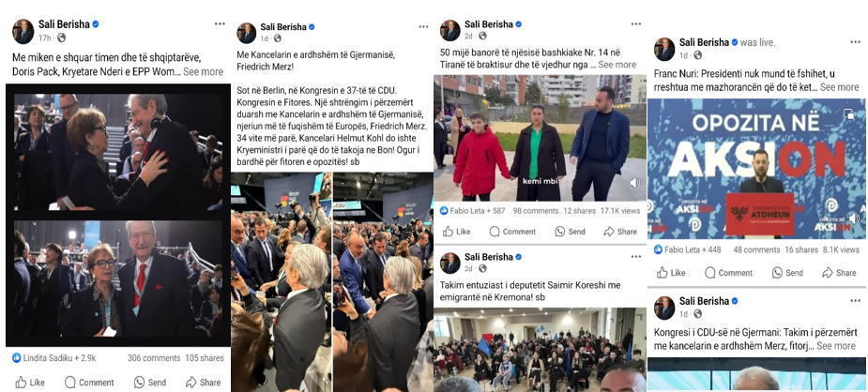Send the Opozita në Aksion live post
The height and width of the screenshot is (392, 868).
787,273
